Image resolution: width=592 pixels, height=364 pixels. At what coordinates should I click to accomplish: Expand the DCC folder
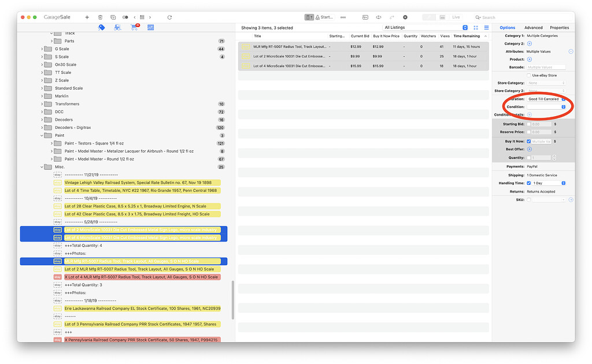[x=42, y=112]
